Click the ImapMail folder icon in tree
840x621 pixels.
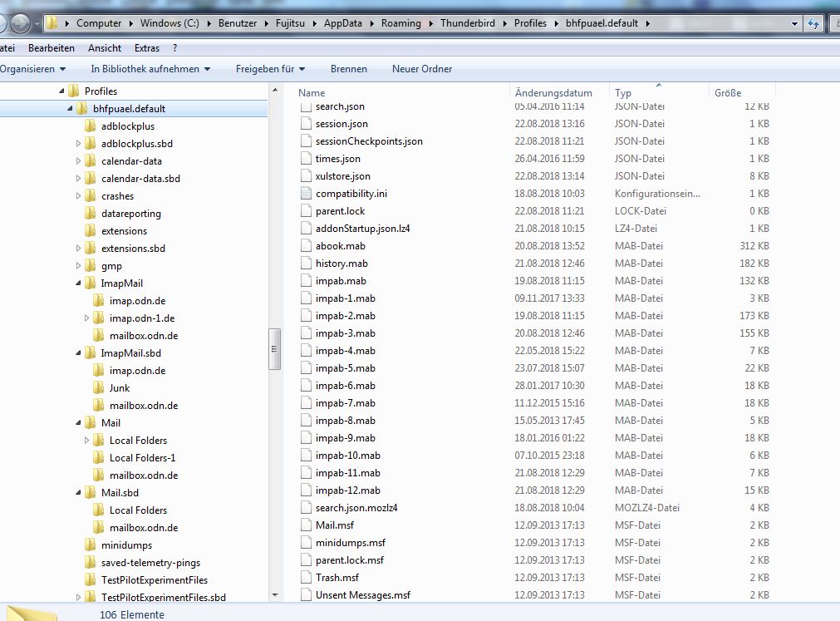tap(91, 283)
